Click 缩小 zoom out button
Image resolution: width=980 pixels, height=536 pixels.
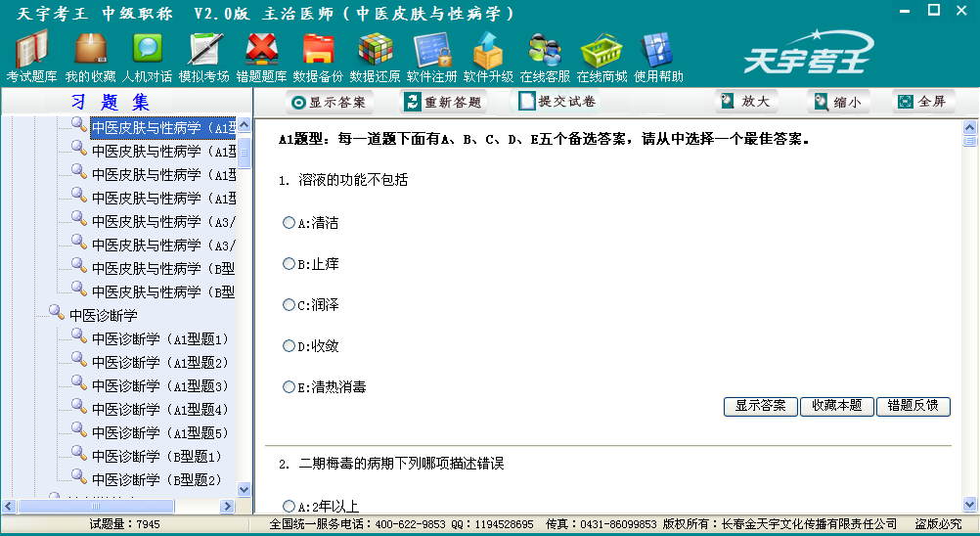point(838,102)
